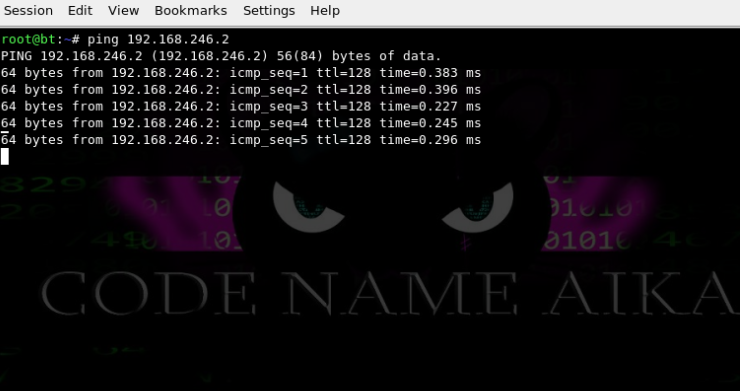This screenshot has height=391, width=740.
Task: Click the icmp_seq=2 ping reply line
Action: [241, 90]
